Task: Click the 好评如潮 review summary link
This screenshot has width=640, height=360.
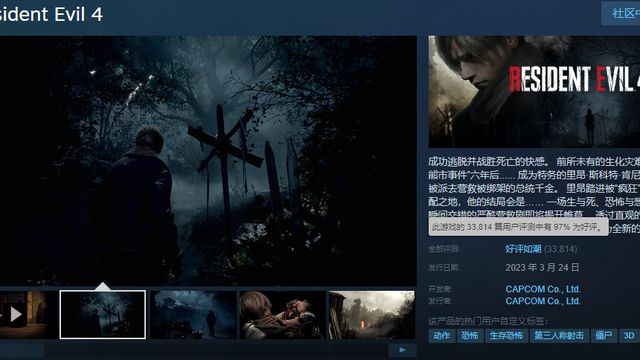Action: 523,249
